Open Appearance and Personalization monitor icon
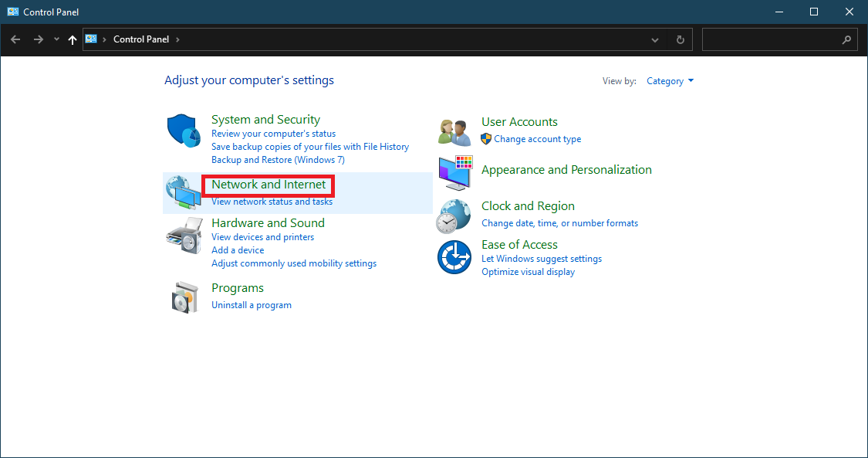 tap(455, 172)
